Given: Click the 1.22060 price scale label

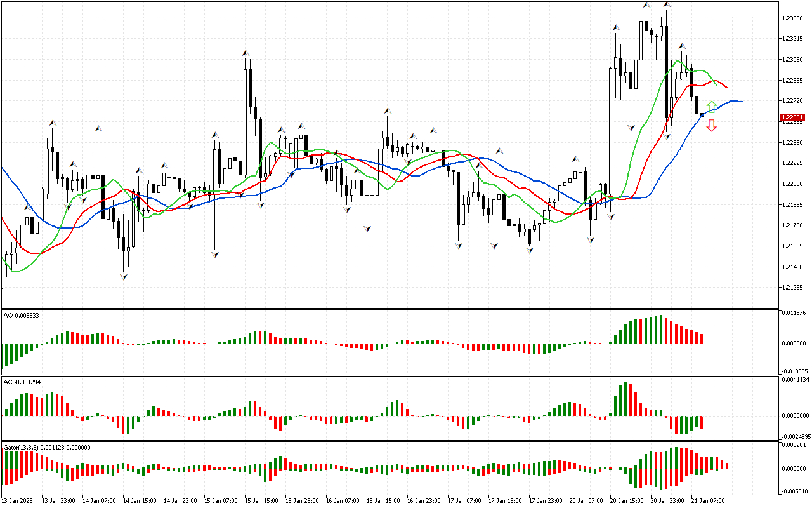Looking at the screenshot, I should point(793,184).
